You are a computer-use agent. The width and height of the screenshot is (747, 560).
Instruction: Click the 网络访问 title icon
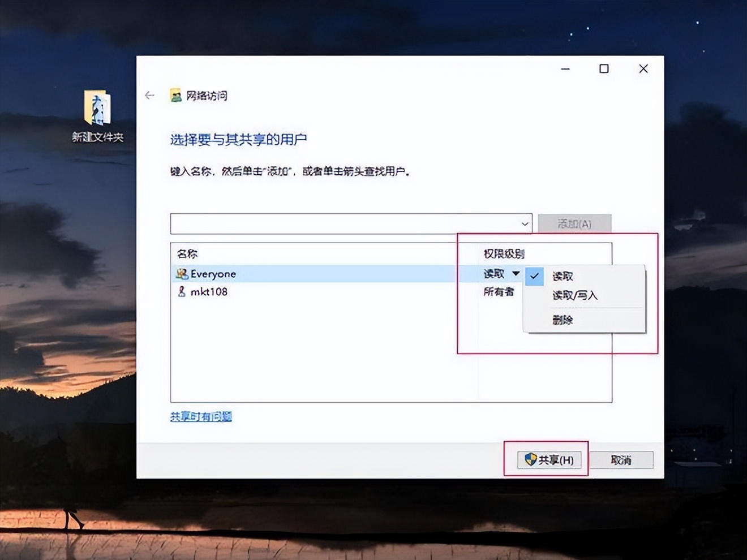(176, 95)
